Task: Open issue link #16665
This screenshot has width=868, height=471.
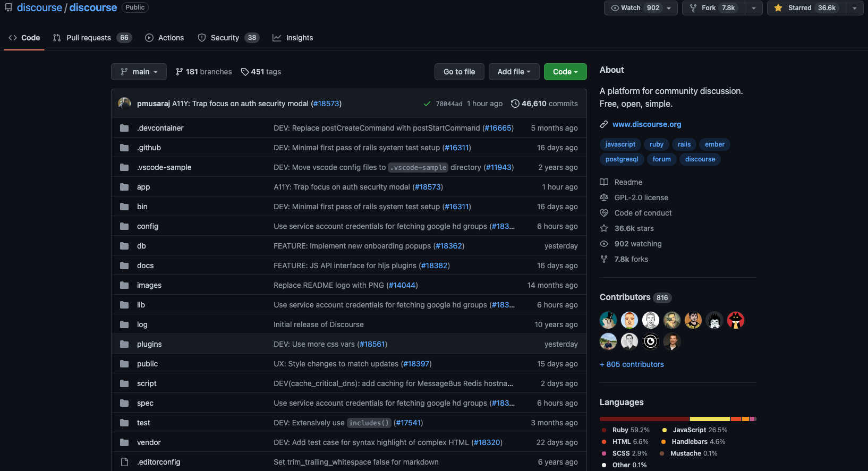Action: (x=498, y=128)
